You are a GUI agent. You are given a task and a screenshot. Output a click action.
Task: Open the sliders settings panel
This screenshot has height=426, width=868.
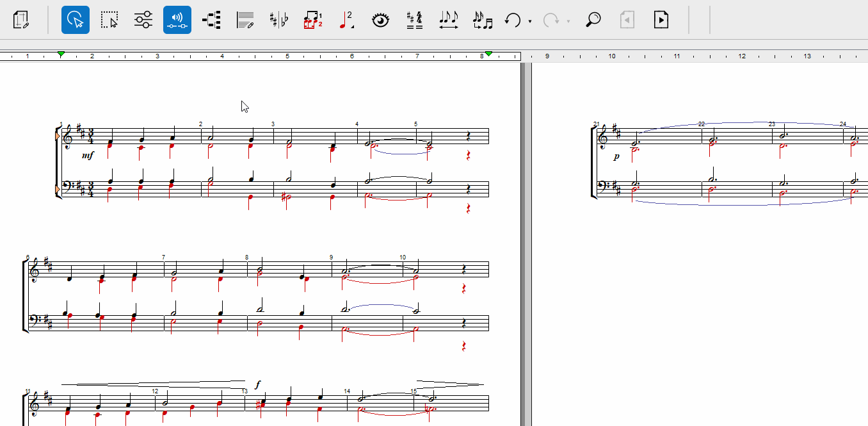pyautogui.click(x=143, y=20)
